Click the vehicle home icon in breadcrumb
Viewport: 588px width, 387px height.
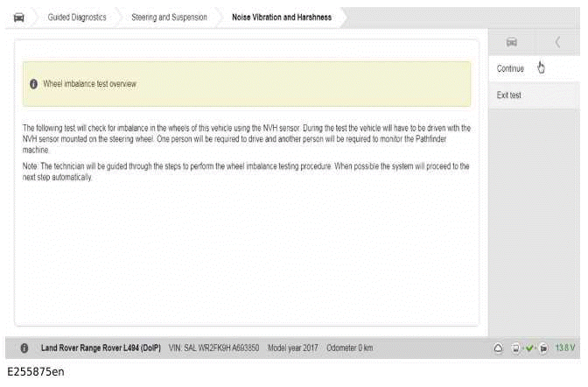[x=18, y=17]
